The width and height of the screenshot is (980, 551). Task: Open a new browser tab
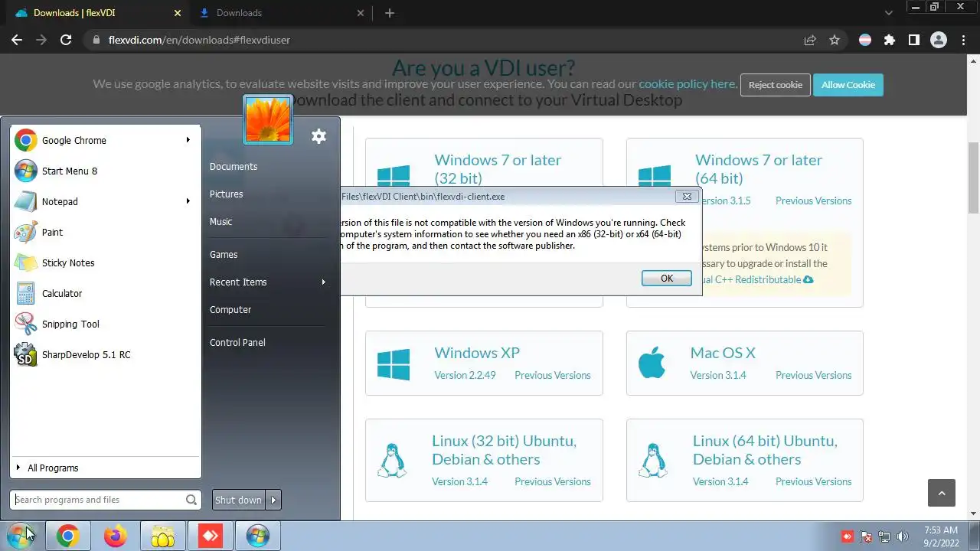pos(390,13)
